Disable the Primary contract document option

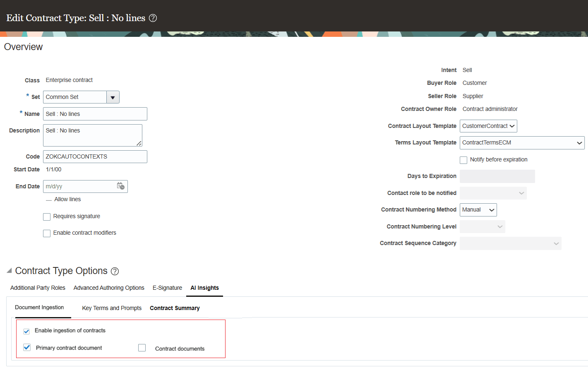pos(26,347)
